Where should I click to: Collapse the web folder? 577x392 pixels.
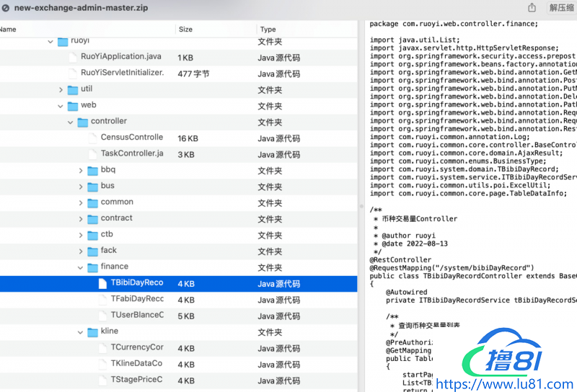(x=61, y=106)
